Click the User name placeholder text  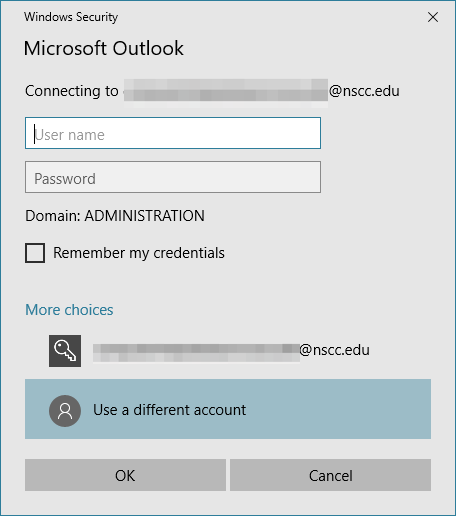(70, 135)
